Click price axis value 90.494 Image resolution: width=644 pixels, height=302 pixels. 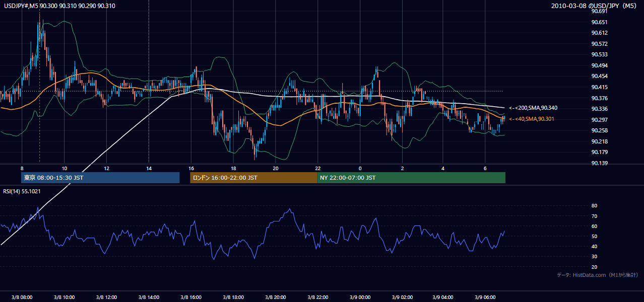599,65
